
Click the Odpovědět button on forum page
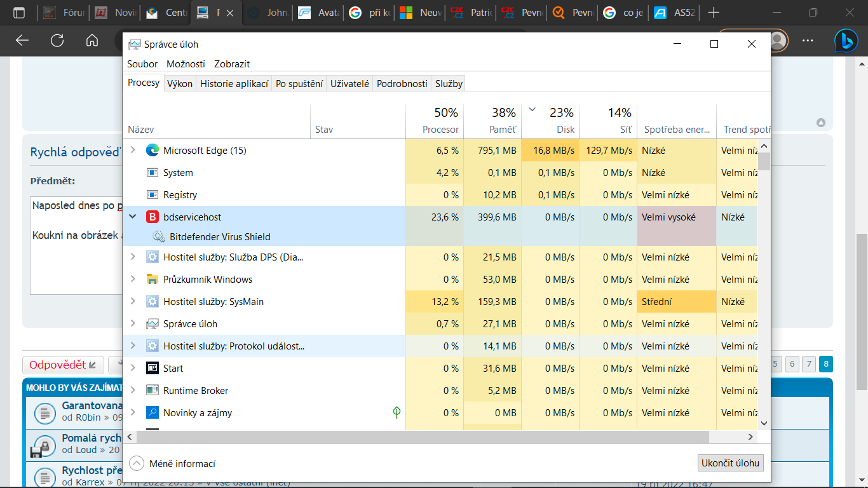click(x=62, y=365)
